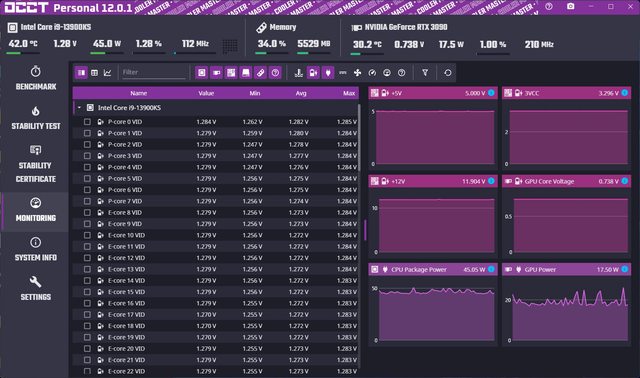Open the Benchmark section
The image size is (640, 378).
point(36,78)
